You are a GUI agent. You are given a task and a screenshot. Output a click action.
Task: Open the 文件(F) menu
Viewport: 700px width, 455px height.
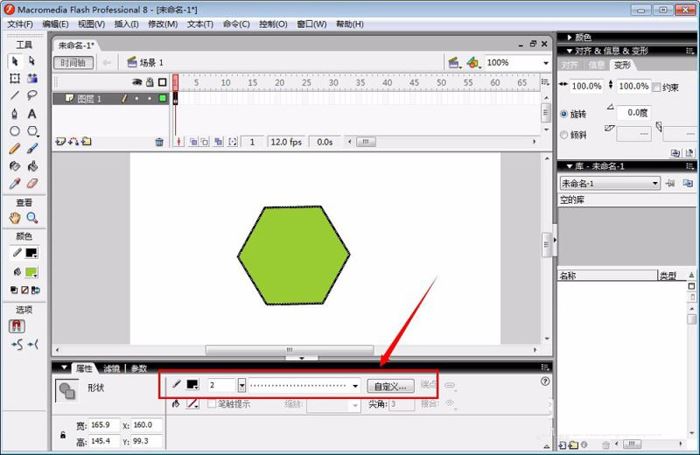point(20,24)
